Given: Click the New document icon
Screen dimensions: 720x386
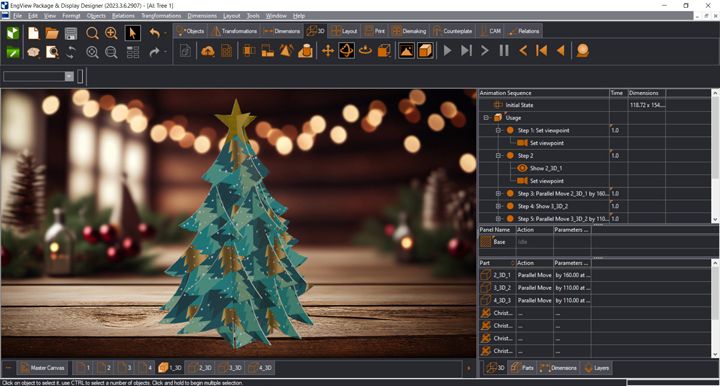Looking at the screenshot, I should click(33, 33).
